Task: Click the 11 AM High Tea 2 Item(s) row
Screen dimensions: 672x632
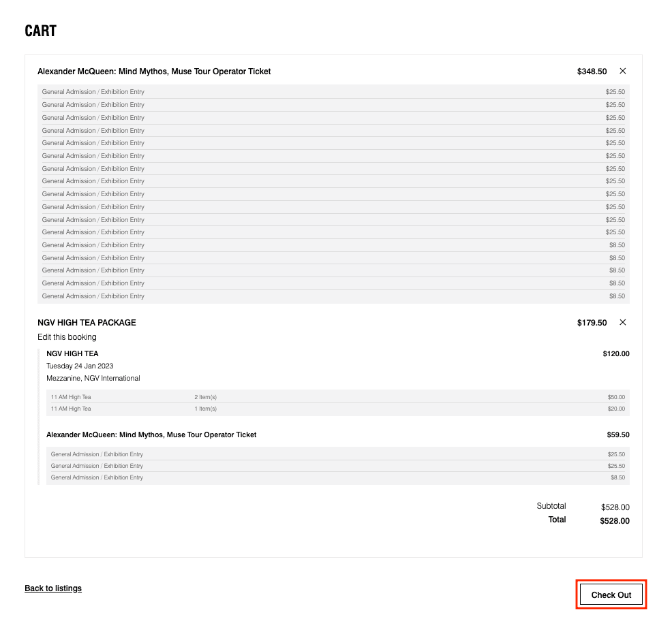Action: tap(338, 397)
